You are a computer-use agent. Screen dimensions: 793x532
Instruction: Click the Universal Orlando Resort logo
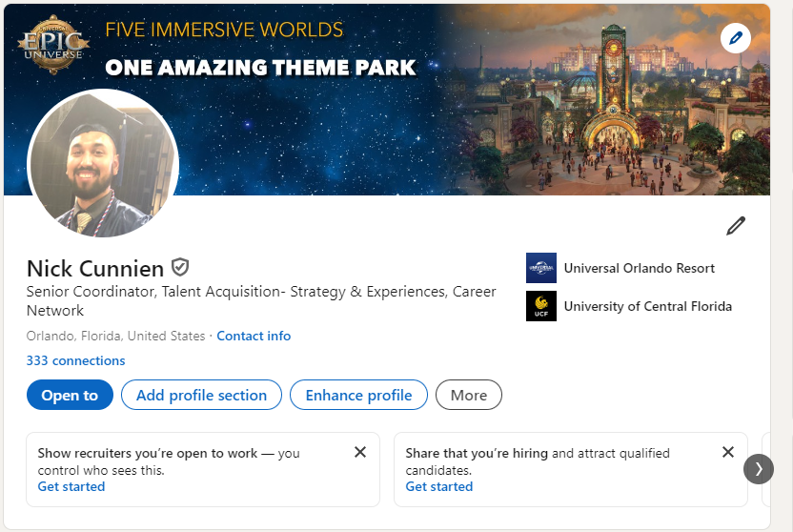tap(541, 268)
